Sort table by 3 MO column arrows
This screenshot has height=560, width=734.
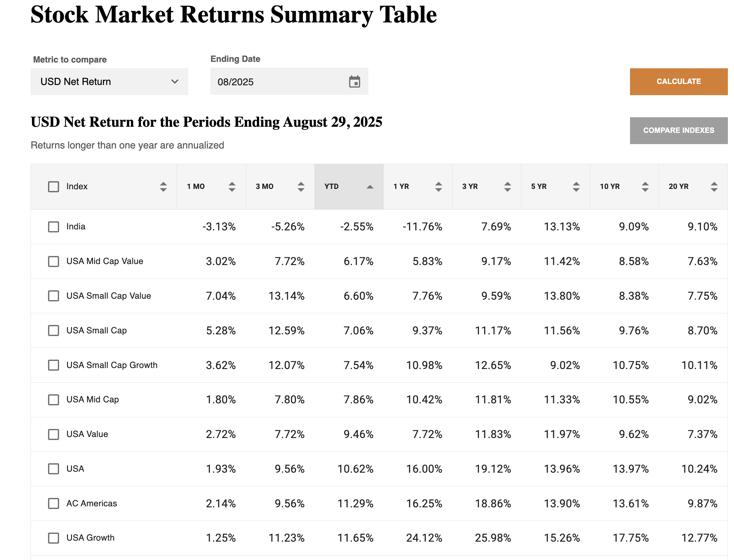301,187
